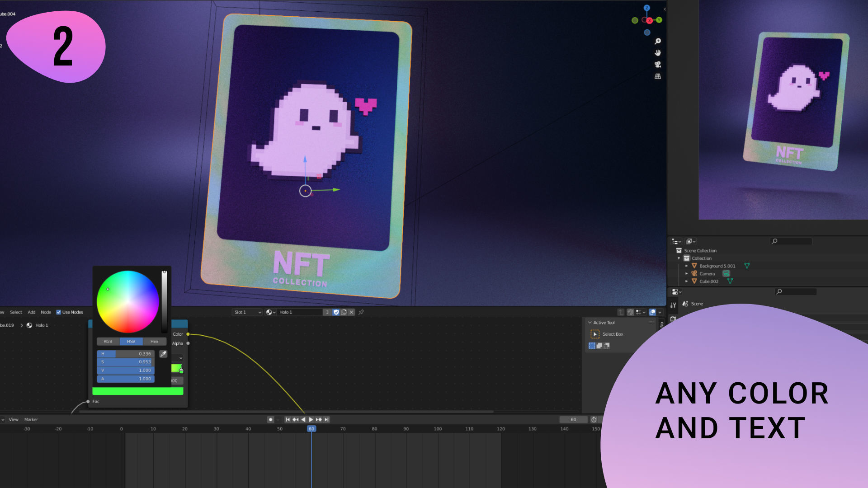Click the parent node tree arrow icon
The width and height of the screenshot is (868, 488).
click(621, 312)
